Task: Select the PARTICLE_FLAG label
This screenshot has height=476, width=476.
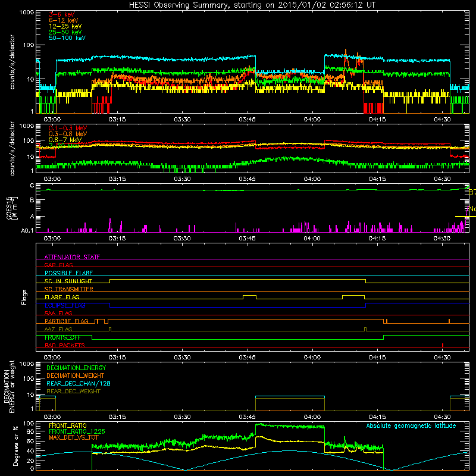Action: point(67,321)
